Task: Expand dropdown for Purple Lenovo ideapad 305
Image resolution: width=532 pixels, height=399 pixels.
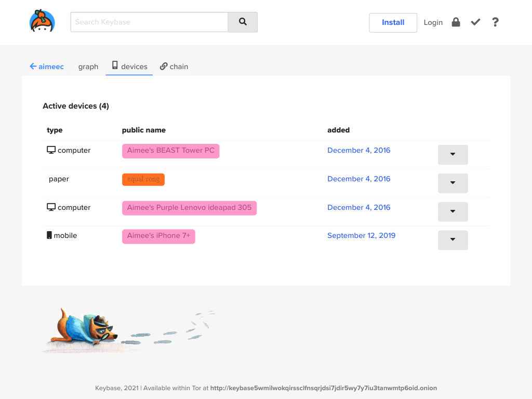Action: click(453, 211)
